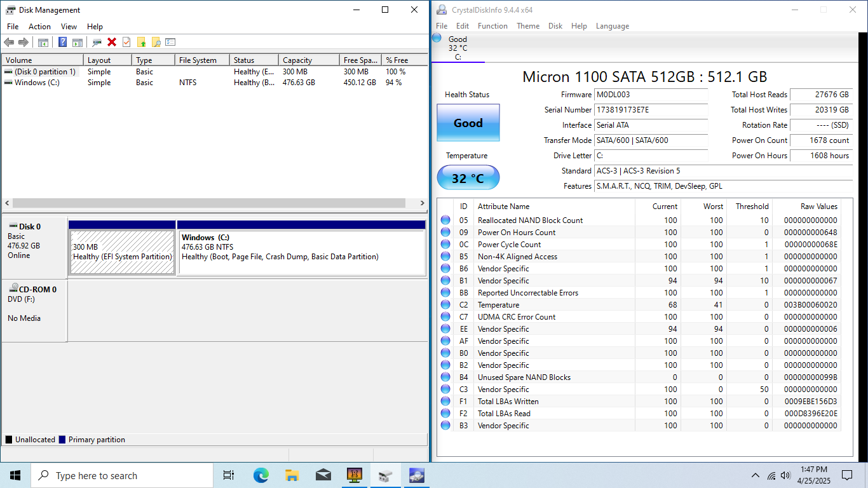Click the Attribute Name column header
868x488 pixels.
[x=554, y=207]
